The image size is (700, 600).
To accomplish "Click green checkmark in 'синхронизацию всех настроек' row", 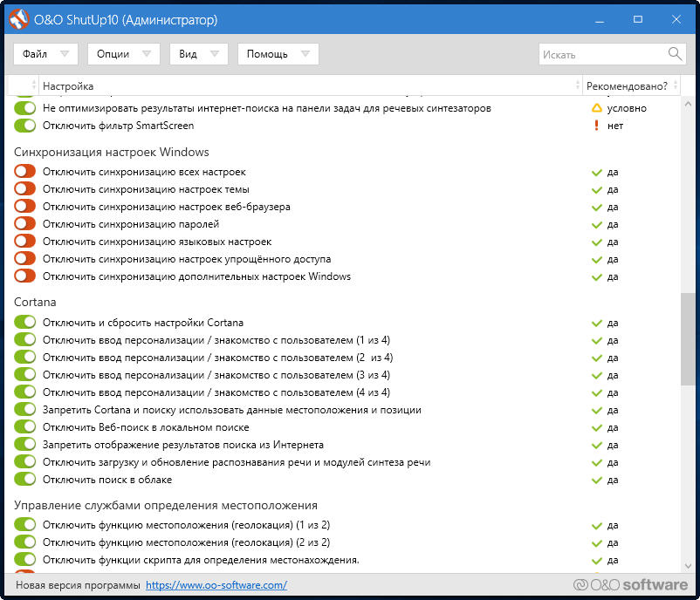I will 596,172.
